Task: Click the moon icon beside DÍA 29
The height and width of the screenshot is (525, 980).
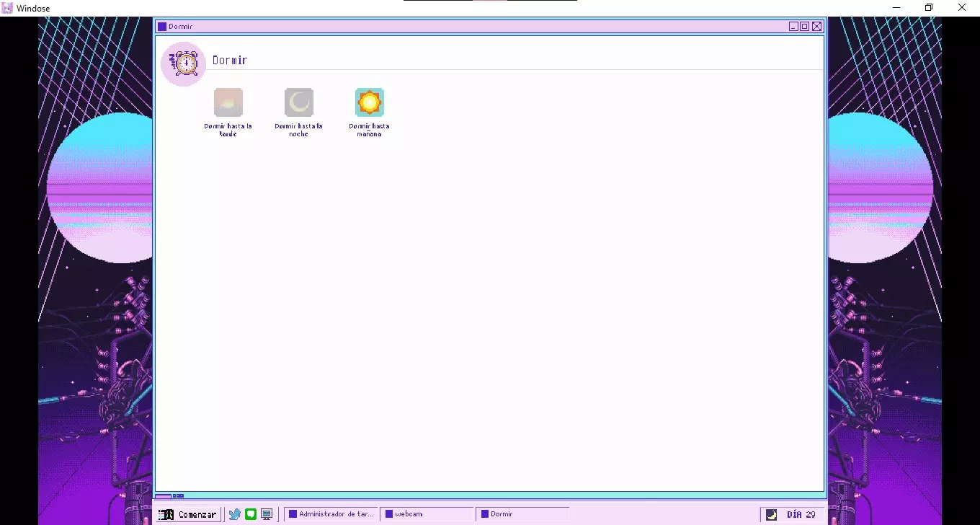Action: coord(771,514)
